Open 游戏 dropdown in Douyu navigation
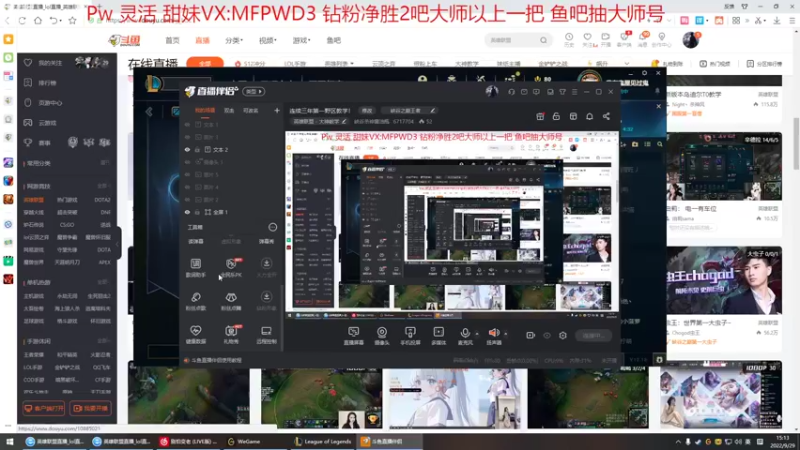Image resolution: width=800 pixels, height=450 pixels. click(x=301, y=40)
